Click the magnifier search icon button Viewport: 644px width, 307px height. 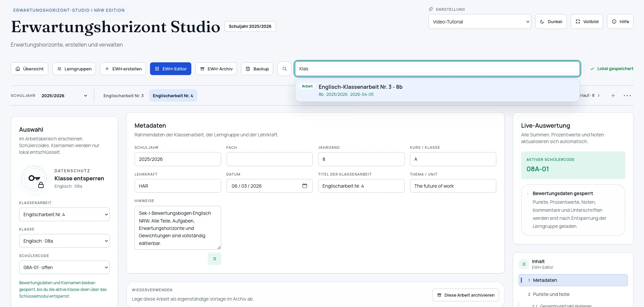click(x=285, y=69)
